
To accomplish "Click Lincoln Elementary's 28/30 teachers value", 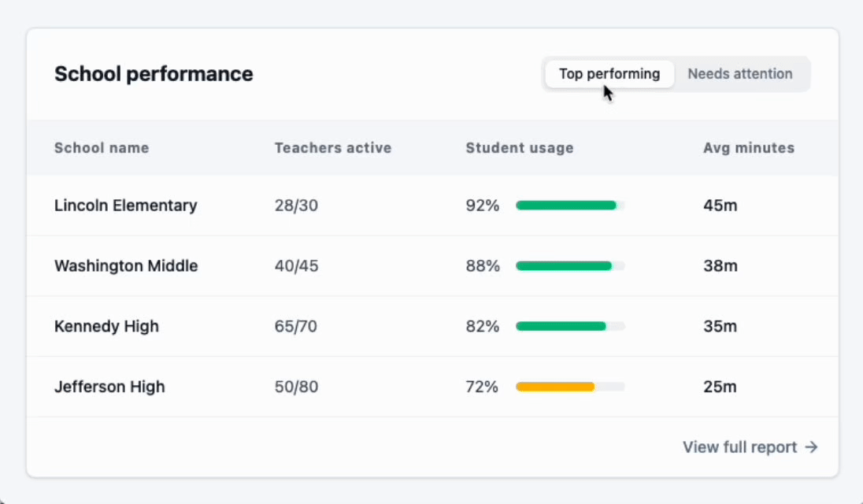I will point(296,206).
